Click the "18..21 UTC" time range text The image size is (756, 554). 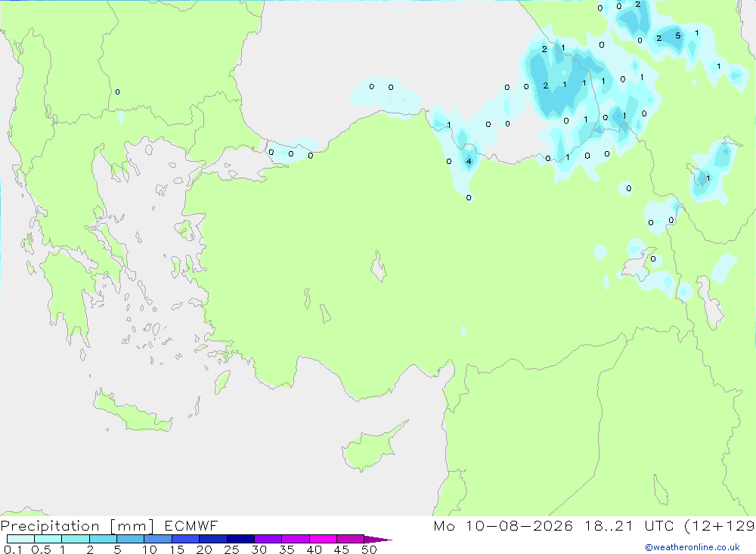click(x=631, y=525)
